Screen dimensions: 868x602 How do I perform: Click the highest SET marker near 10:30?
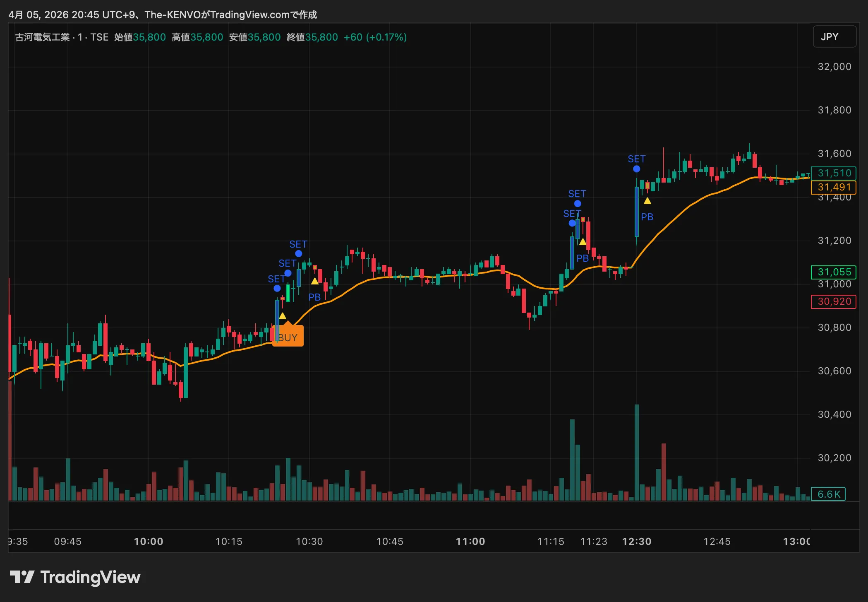coord(298,253)
